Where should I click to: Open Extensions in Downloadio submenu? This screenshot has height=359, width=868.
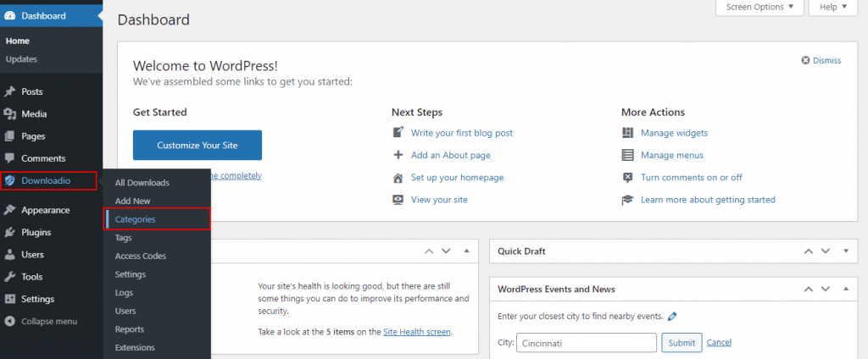135,347
